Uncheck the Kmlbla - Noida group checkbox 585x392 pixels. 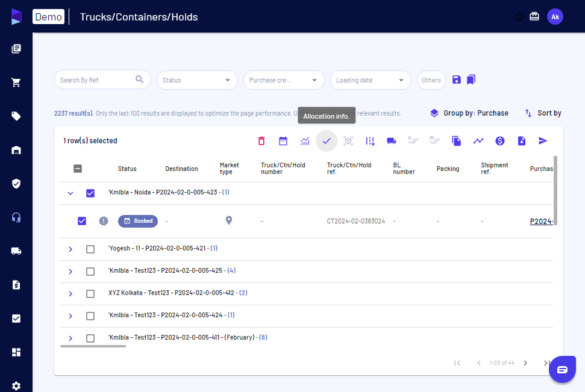pyautogui.click(x=90, y=193)
